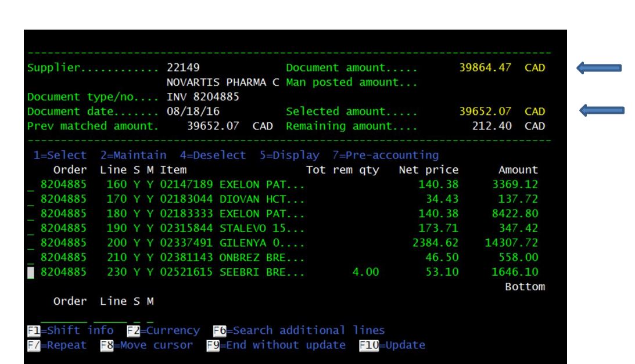The width and height of the screenshot is (635, 364).
Task: Click highlighted cursor field for line 230 SEEBRI
Action: (31, 273)
